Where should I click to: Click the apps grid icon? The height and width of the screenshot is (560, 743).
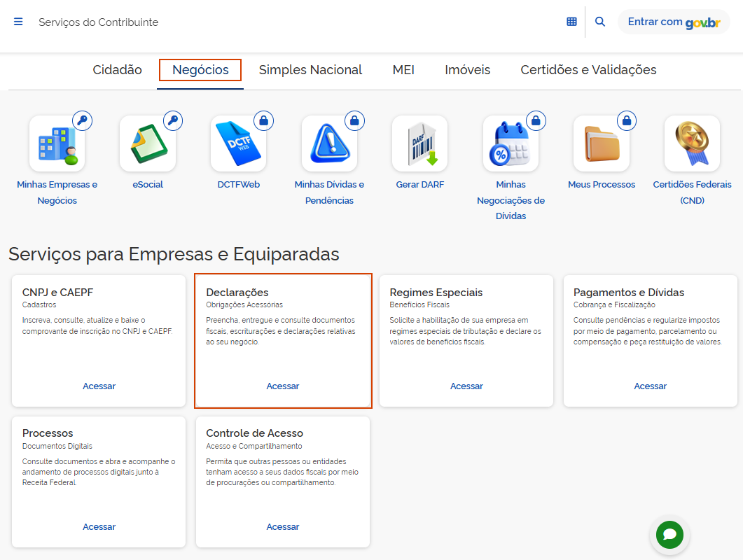coord(571,22)
